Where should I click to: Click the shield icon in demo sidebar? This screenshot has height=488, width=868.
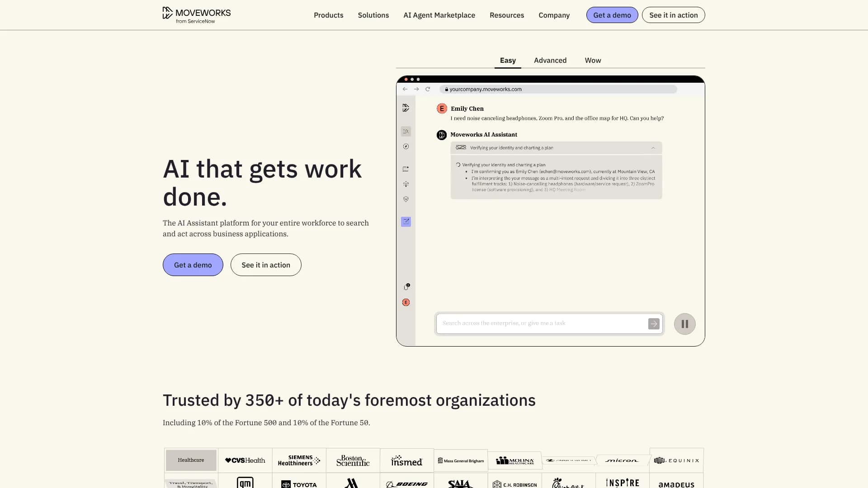click(406, 199)
